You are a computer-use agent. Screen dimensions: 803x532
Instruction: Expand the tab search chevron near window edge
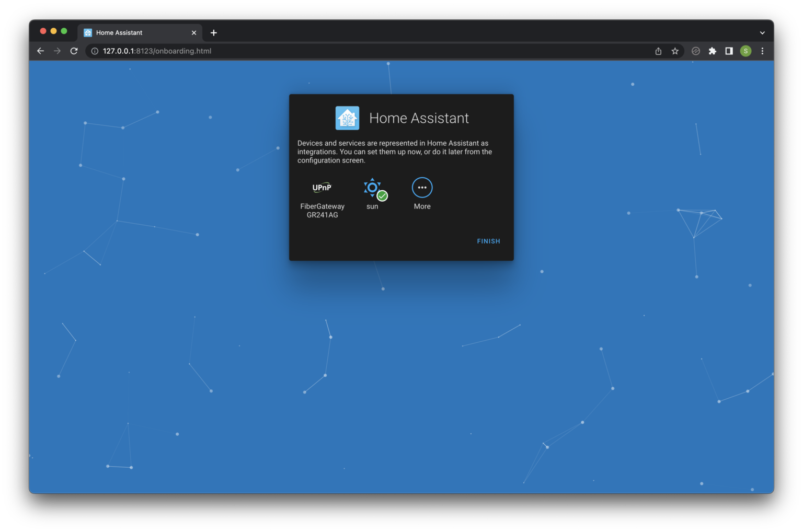(762, 32)
